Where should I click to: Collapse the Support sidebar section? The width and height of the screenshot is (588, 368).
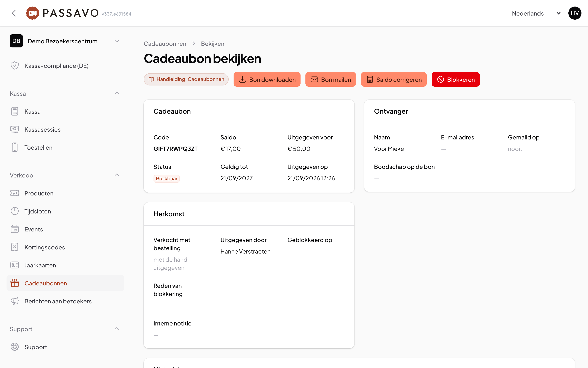[117, 329]
